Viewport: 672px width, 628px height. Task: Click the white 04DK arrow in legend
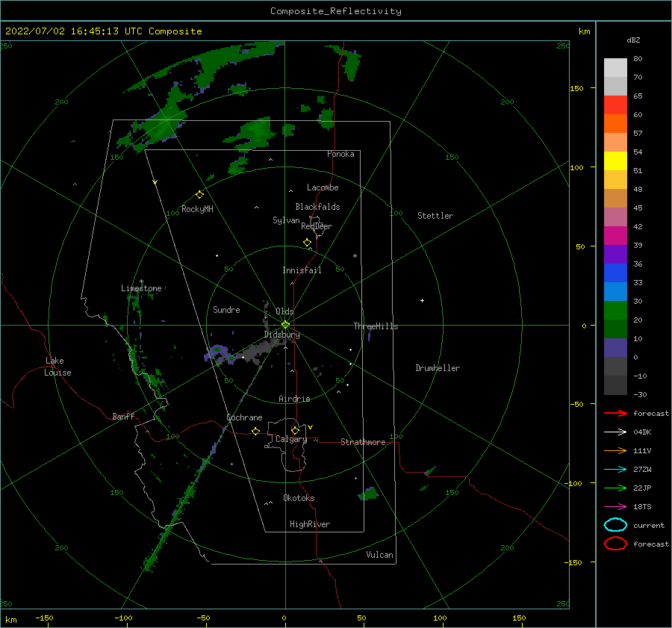click(615, 432)
